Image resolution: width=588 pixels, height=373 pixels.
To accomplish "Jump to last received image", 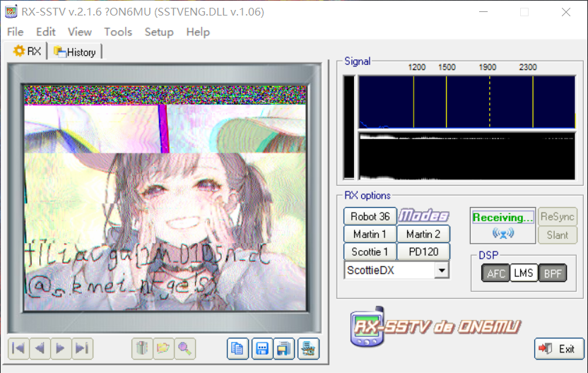I will click(x=82, y=348).
